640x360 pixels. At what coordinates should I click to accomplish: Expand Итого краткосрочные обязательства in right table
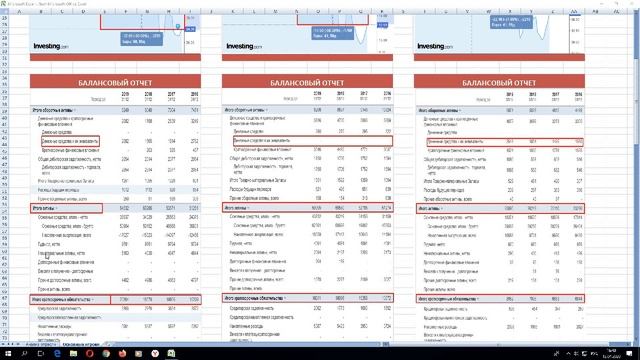(478, 299)
